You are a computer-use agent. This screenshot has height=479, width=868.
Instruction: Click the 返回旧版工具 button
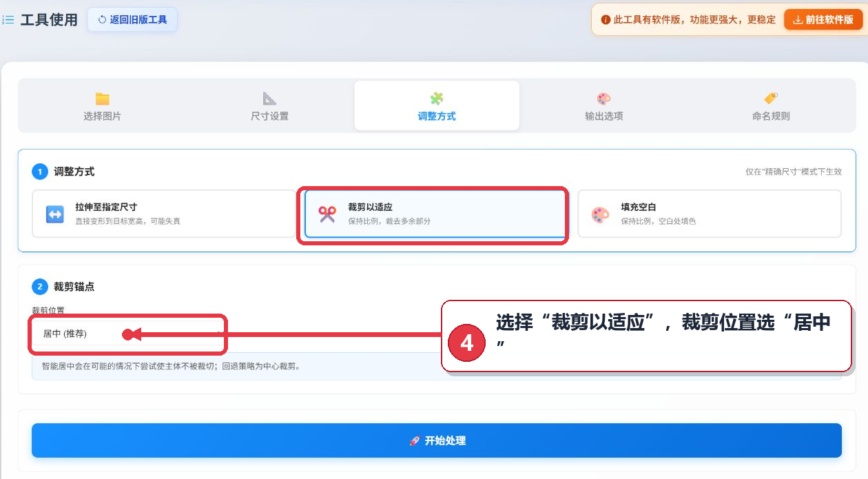(x=132, y=20)
